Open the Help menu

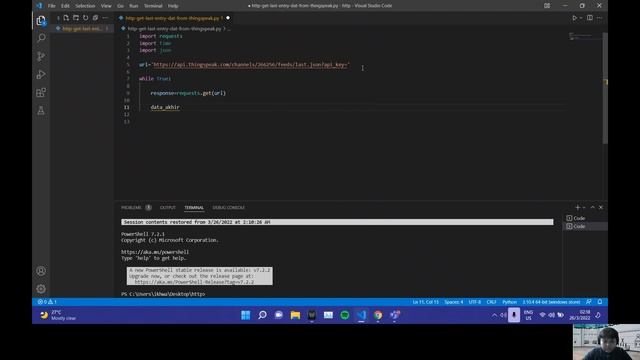click(173, 6)
